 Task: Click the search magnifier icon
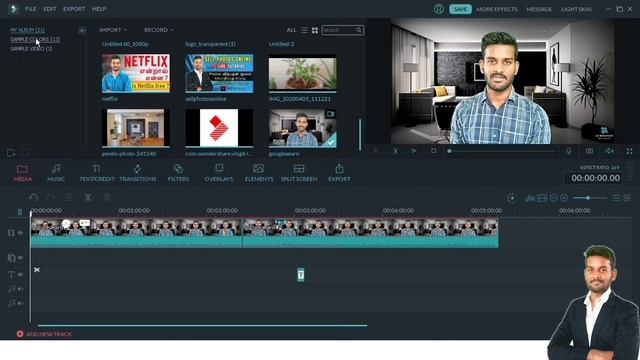coord(359,30)
